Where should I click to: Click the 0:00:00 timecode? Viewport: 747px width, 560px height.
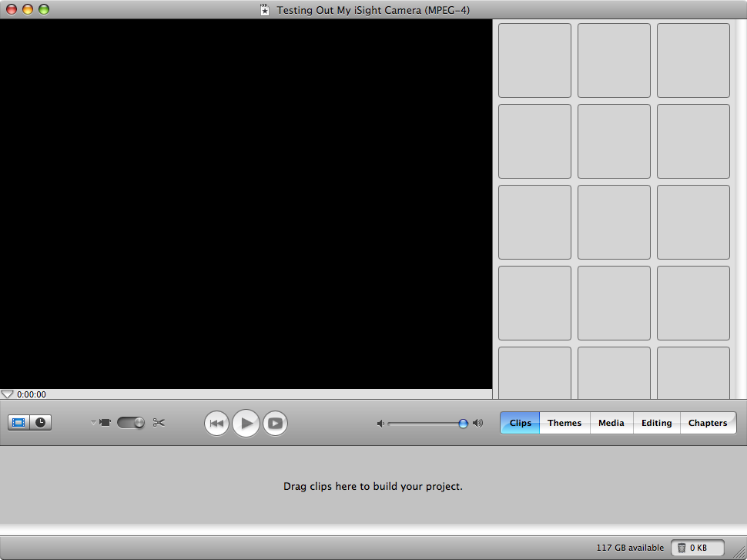point(32,394)
